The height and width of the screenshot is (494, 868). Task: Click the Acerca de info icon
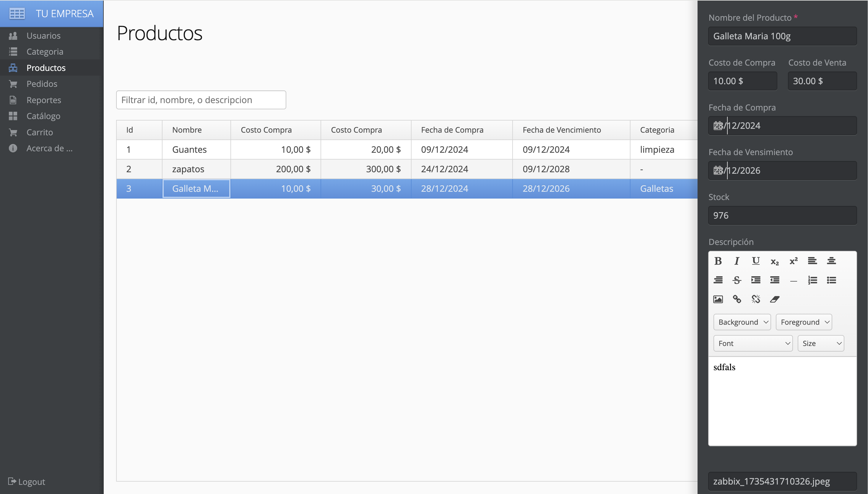pos(13,148)
